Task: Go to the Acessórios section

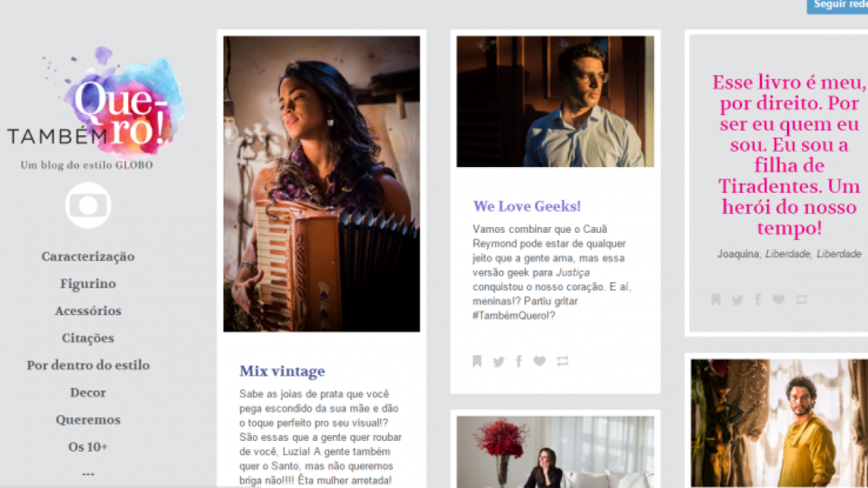Action: pos(88,311)
